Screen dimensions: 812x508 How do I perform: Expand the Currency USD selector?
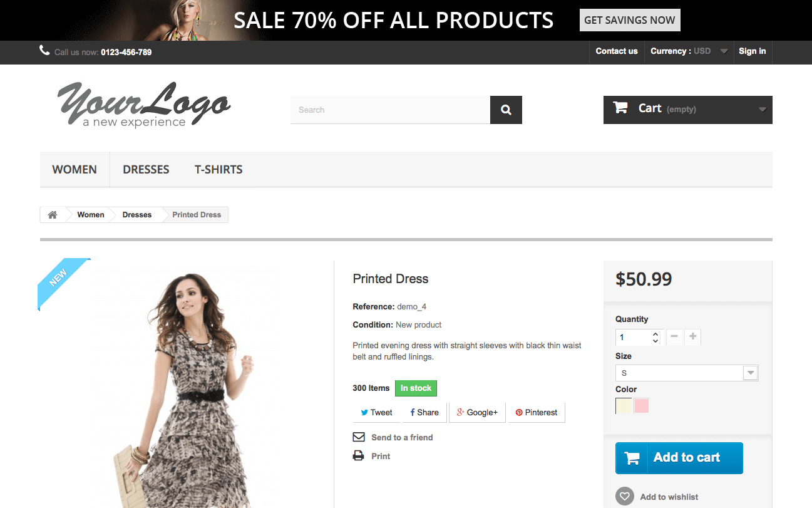(x=689, y=51)
